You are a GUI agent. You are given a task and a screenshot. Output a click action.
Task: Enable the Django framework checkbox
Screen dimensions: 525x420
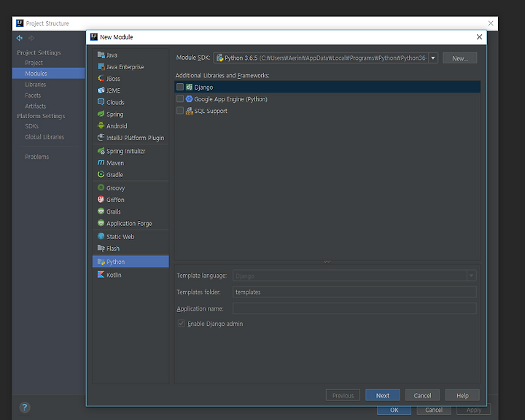pyautogui.click(x=180, y=87)
